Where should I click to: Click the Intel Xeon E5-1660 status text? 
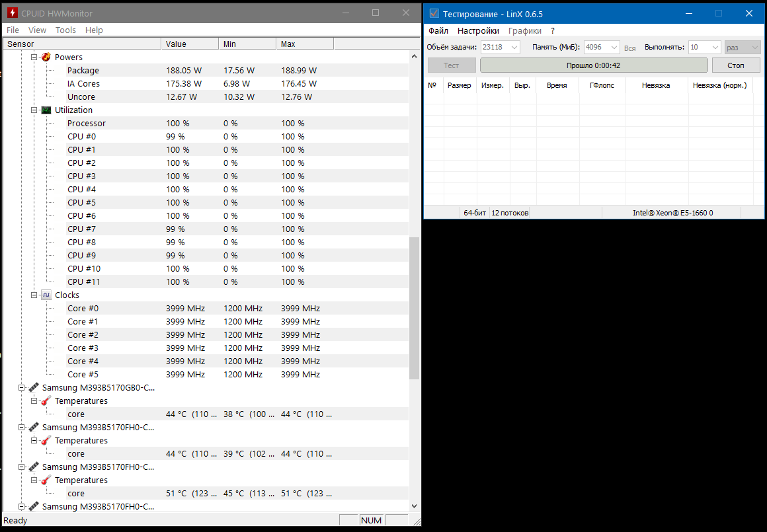click(x=673, y=213)
